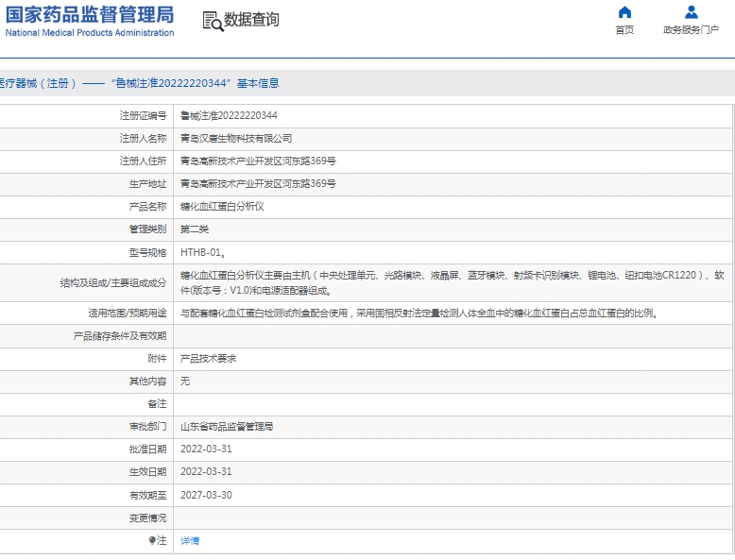Click the model specification value HTHB-01
The height and width of the screenshot is (560, 735).
pos(202,252)
